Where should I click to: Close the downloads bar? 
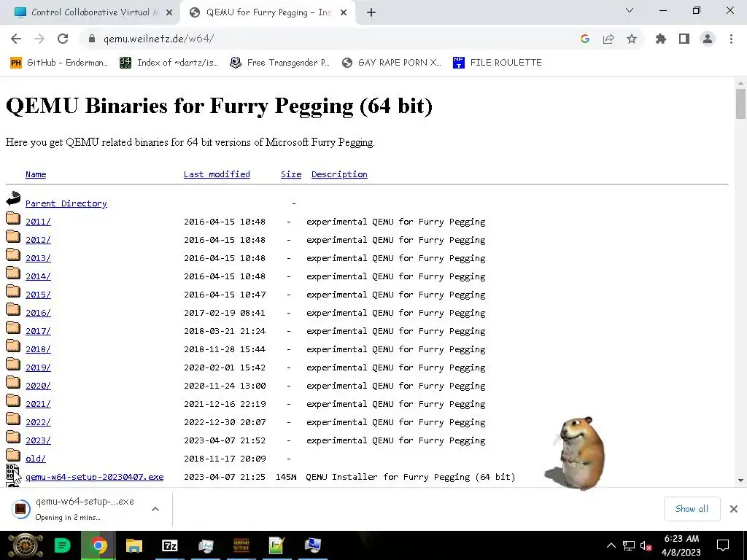[x=734, y=509]
